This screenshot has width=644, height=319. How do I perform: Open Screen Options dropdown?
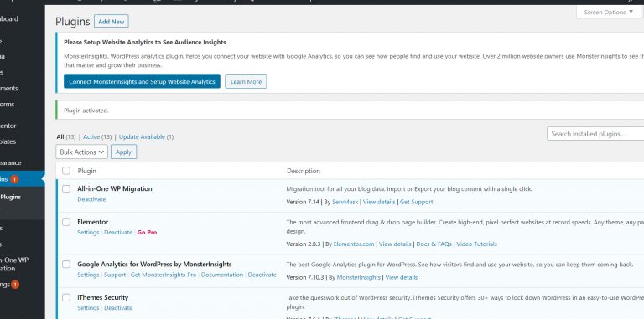click(608, 13)
